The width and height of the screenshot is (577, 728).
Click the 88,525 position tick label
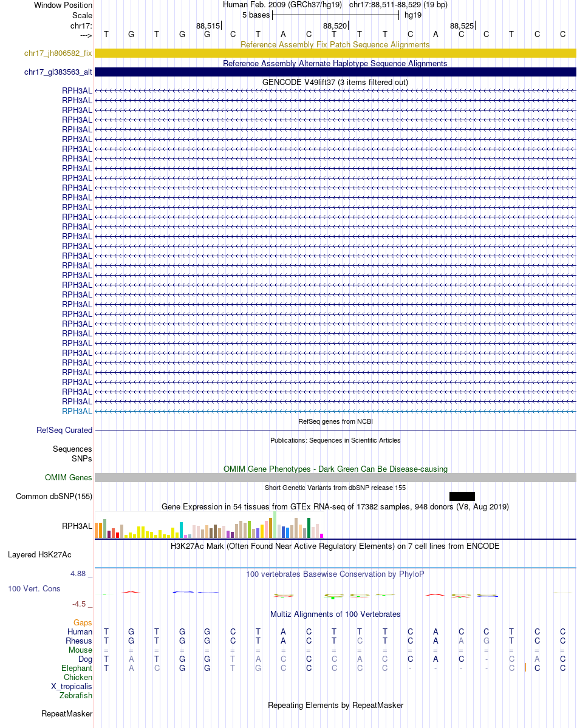pyautogui.click(x=462, y=26)
